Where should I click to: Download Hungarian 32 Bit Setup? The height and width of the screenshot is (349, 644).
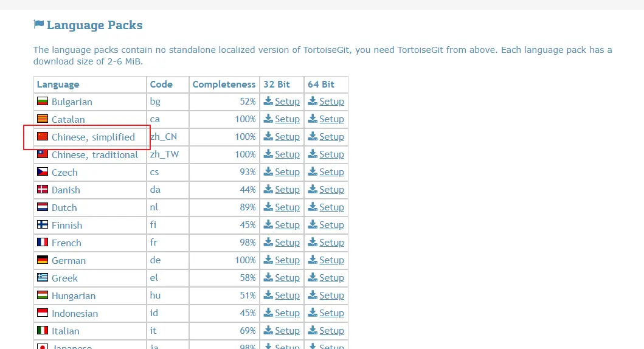(282, 295)
